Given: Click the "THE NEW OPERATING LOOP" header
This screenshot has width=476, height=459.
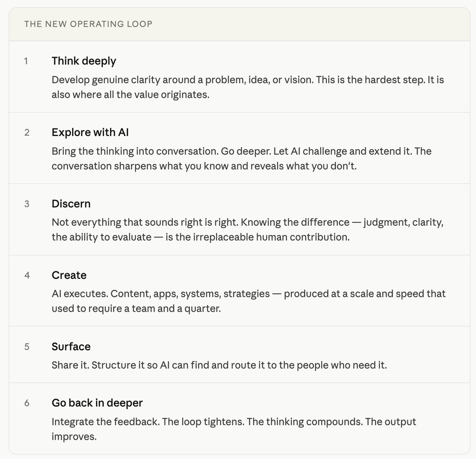Looking at the screenshot, I should click(88, 24).
